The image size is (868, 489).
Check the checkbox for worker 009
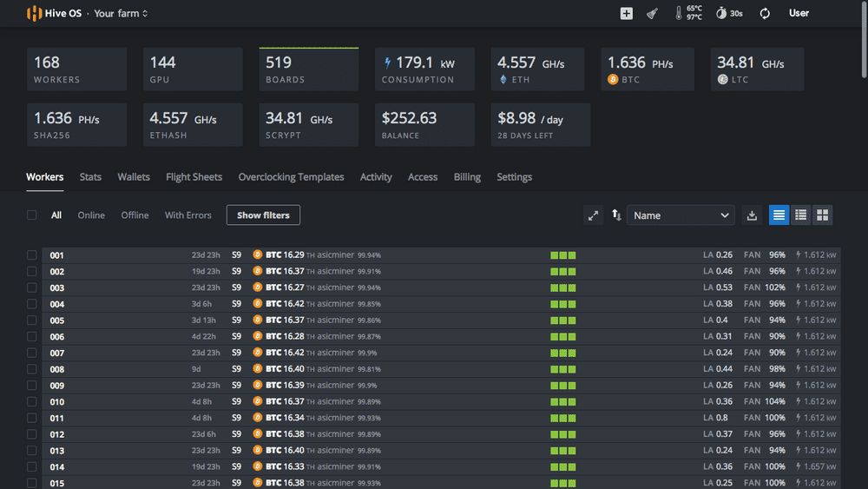pos(31,385)
